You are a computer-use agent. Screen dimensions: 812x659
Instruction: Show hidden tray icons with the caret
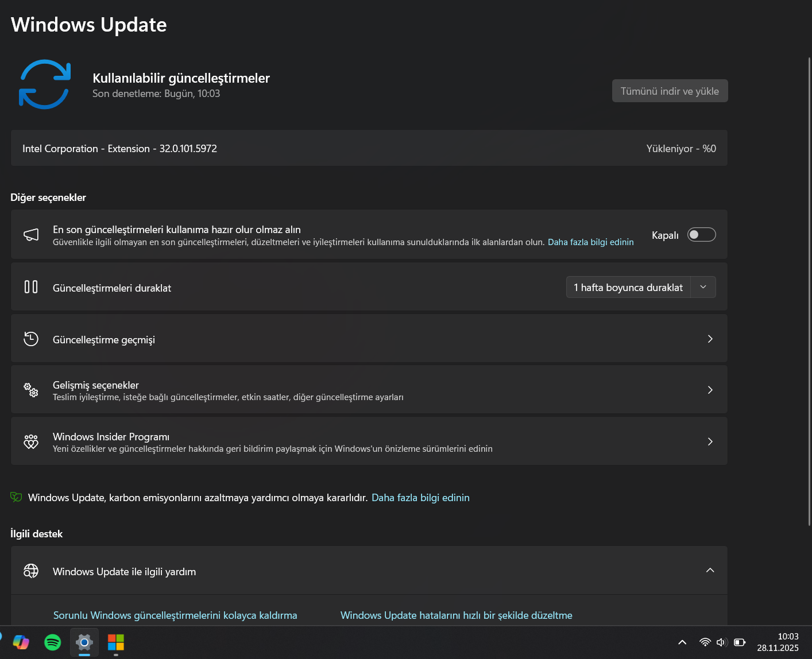(682, 642)
